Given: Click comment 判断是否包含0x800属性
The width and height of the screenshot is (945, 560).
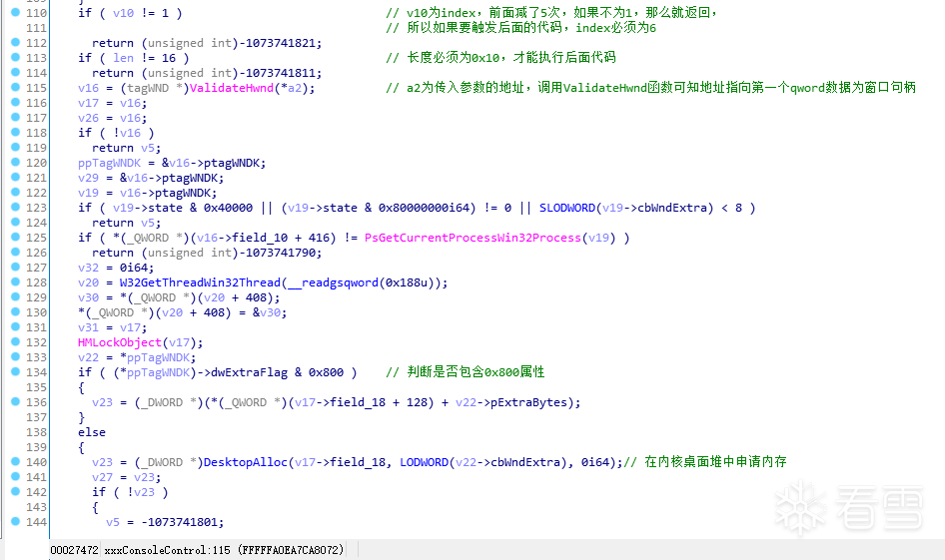Looking at the screenshot, I should 466,372.
